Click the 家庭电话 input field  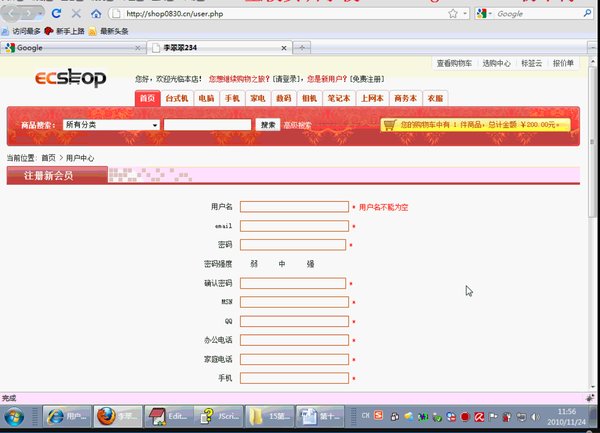(x=294, y=360)
